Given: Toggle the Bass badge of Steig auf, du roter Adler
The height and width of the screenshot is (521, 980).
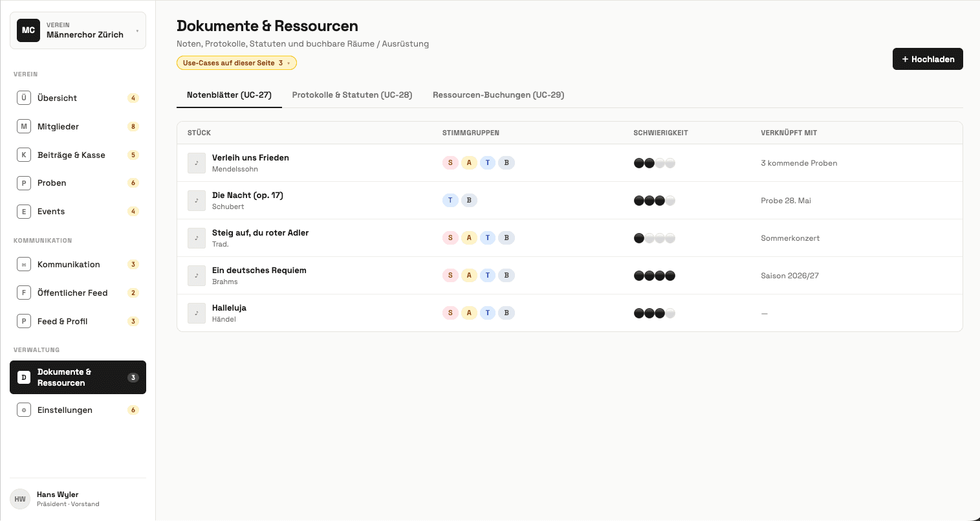Looking at the screenshot, I should 506,238.
